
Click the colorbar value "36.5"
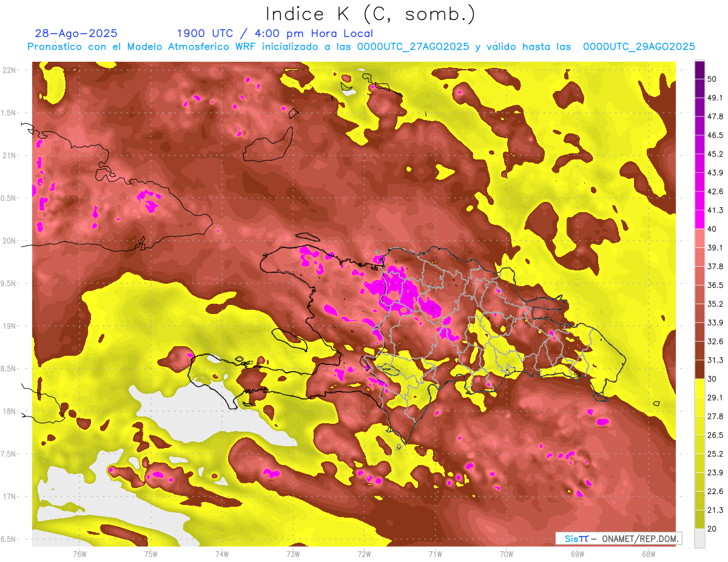[715, 285]
